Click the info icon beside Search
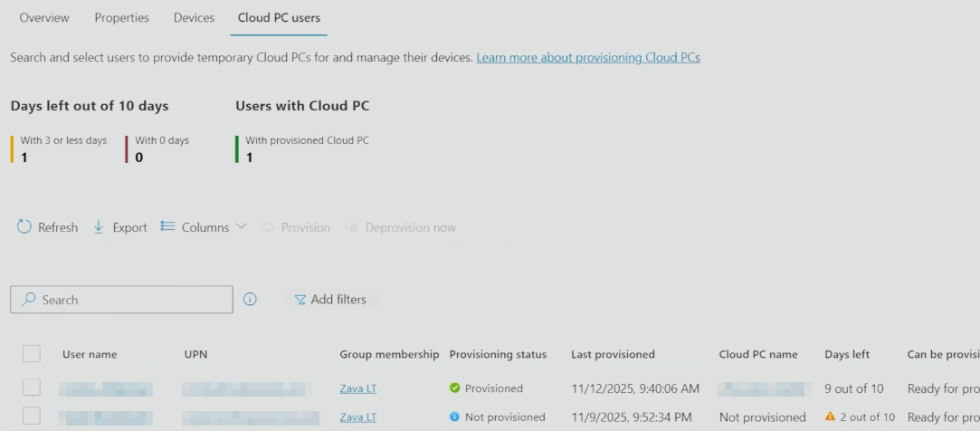980x431 pixels. 251,300
